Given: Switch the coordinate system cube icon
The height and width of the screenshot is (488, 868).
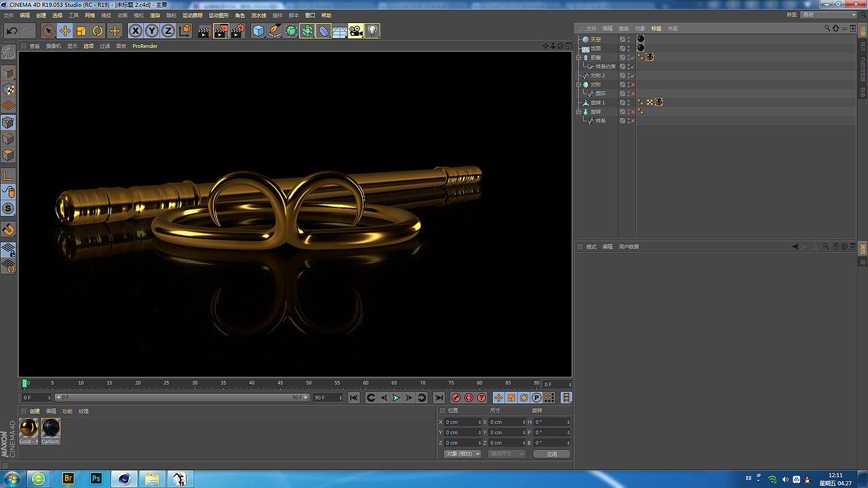Looking at the screenshot, I should [184, 30].
